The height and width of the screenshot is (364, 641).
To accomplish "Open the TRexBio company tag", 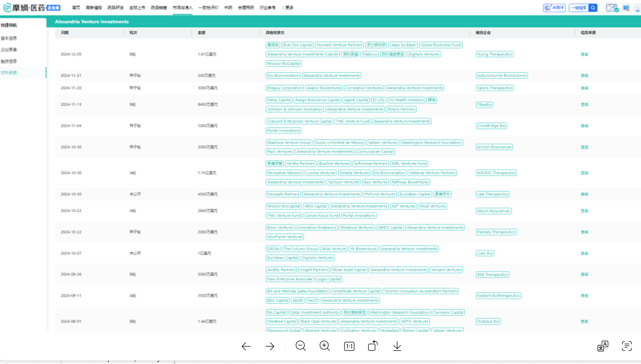I will click(x=484, y=104).
